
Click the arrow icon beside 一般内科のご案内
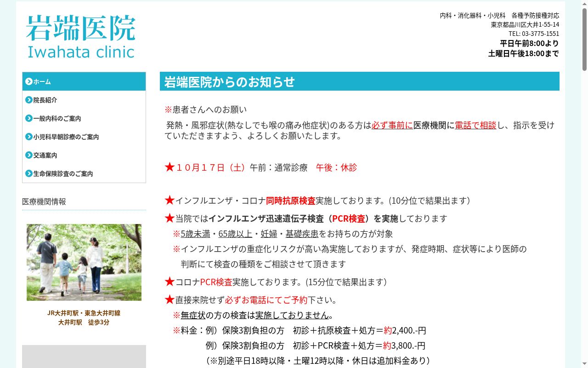[x=29, y=118]
